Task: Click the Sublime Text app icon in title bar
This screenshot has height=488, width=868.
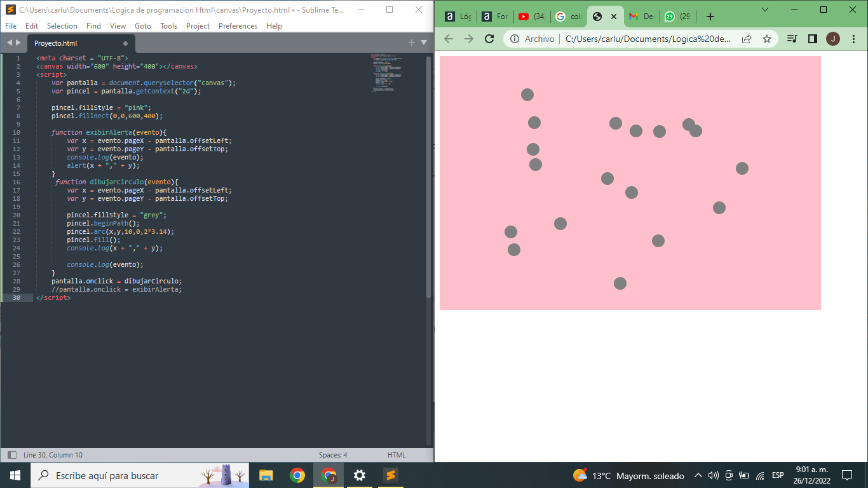Action: 10,10
